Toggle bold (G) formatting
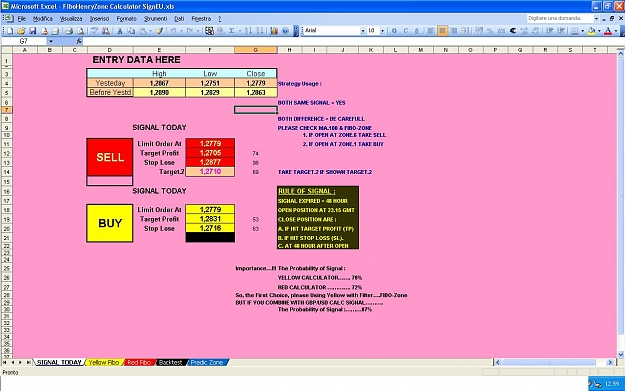The image size is (625, 391). pos(394,31)
